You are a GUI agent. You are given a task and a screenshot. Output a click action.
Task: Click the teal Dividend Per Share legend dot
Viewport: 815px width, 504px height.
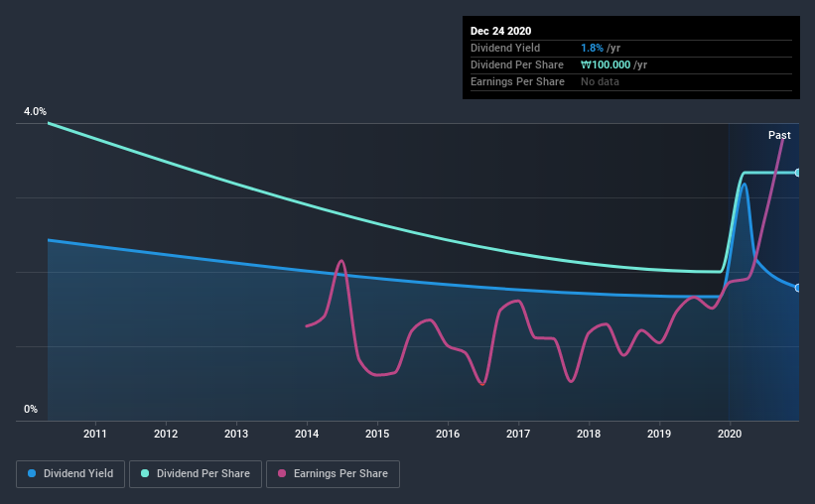tap(145, 473)
